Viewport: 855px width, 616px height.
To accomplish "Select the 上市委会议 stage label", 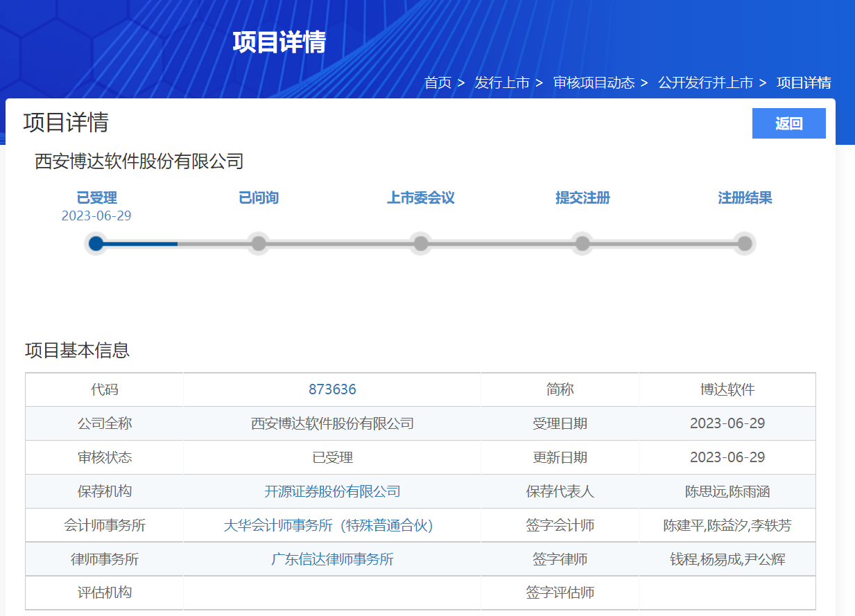I will click(421, 198).
